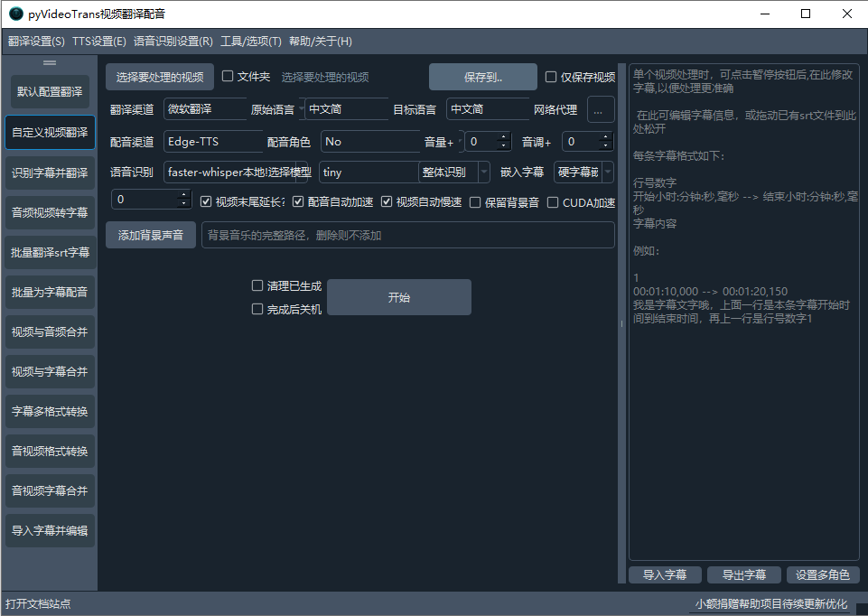868x616 pixels.
Task: Tick the 完成后关机 checkbox
Action: (x=257, y=309)
